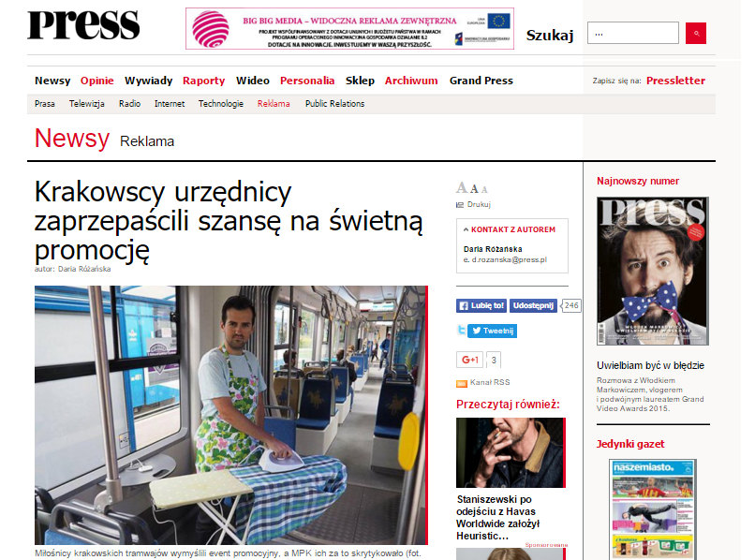Click the Facebook Lubię to! button
The image size is (755, 560).
pyautogui.click(x=481, y=305)
